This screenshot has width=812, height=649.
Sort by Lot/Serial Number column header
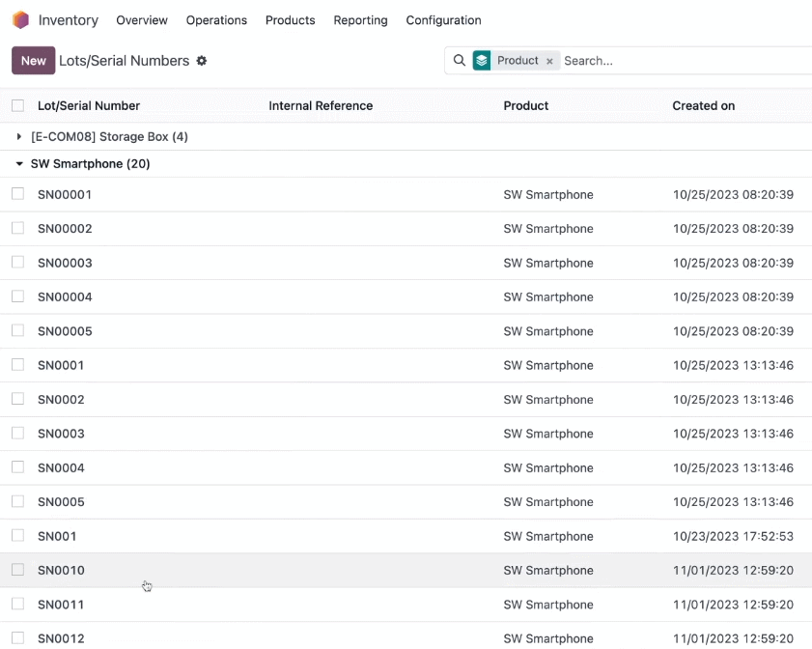tap(89, 105)
